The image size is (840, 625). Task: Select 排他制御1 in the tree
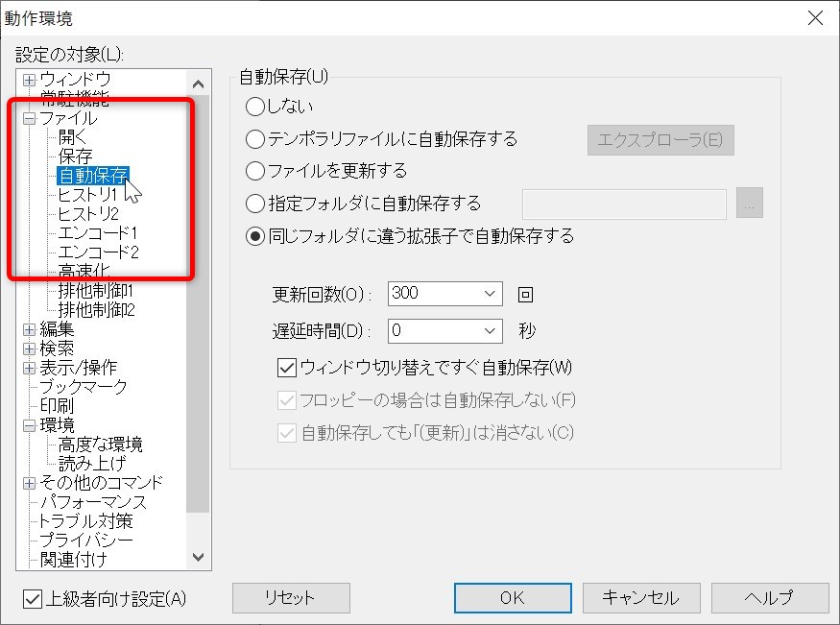point(95,291)
